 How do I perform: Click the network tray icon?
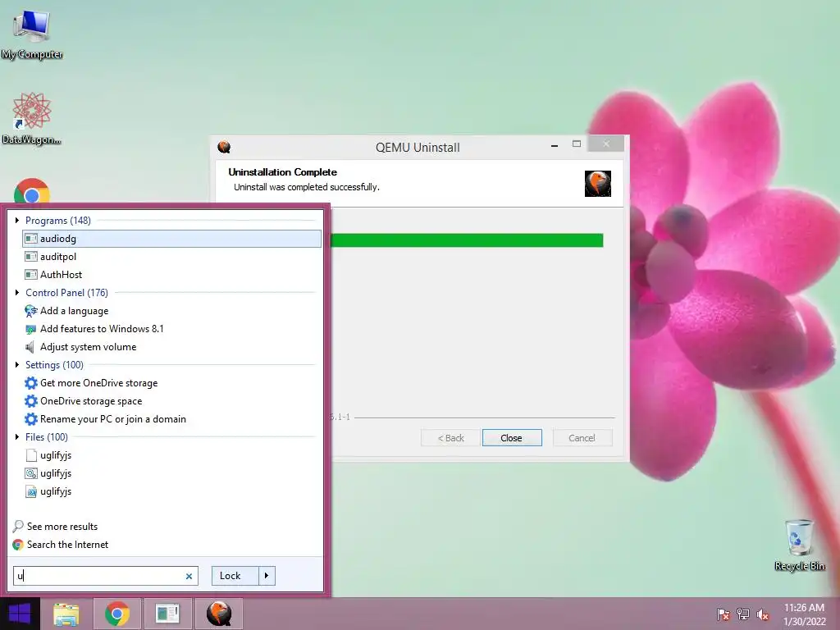[x=743, y=614]
